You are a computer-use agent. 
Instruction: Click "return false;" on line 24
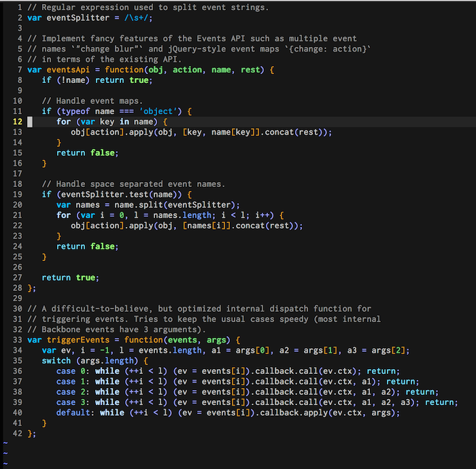[88, 246]
